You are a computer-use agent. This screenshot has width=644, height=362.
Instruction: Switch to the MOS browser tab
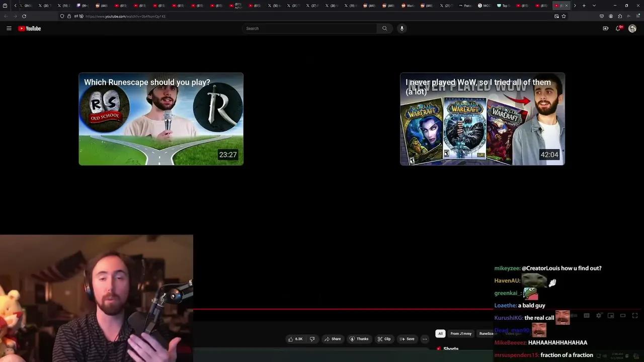click(484, 6)
